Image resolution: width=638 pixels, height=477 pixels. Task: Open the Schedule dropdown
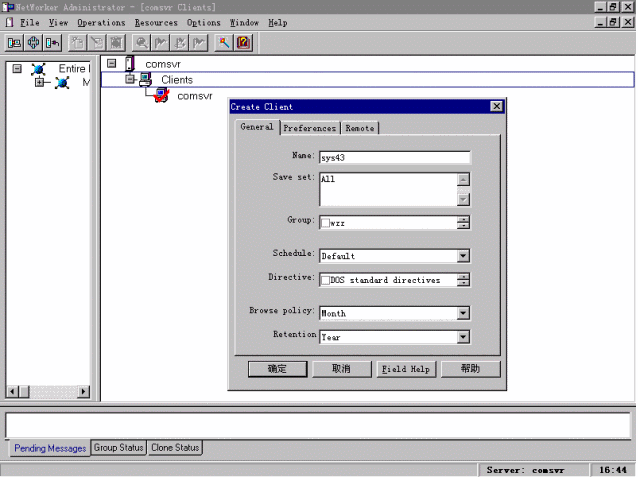463,256
